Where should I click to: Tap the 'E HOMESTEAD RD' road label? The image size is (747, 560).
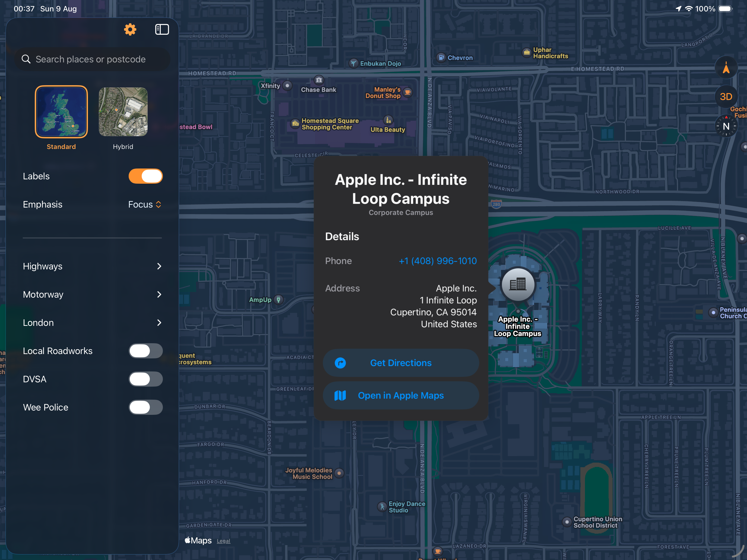[x=598, y=69]
